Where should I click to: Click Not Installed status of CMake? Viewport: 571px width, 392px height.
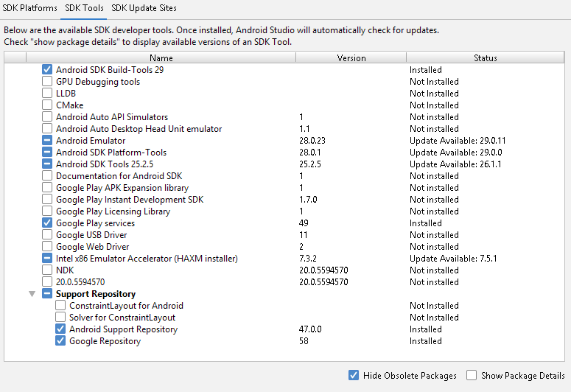(x=434, y=105)
